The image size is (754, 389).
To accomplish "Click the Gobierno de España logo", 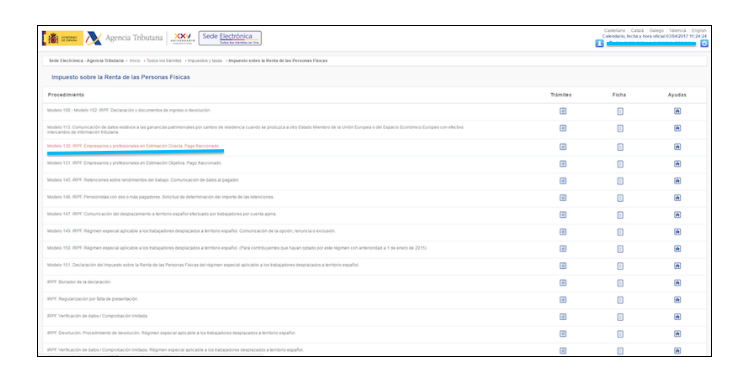I will [62, 38].
